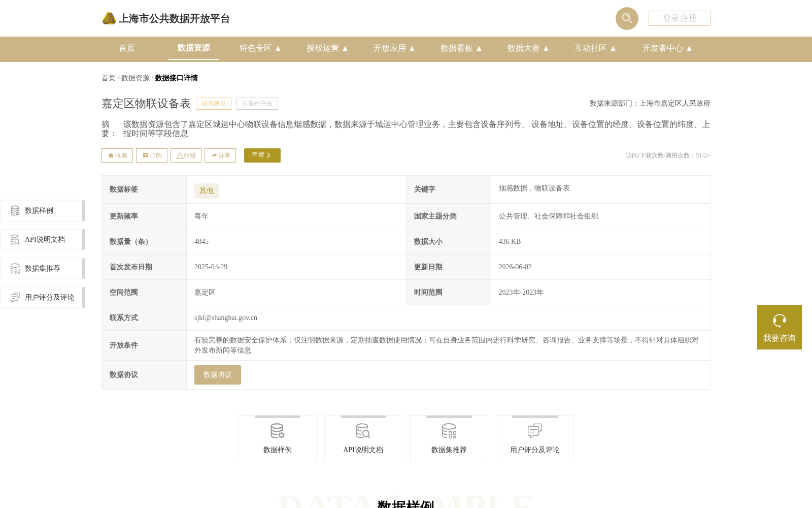Click the 申请 apply button
The image size is (812, 508).
(x=262, y=155)
